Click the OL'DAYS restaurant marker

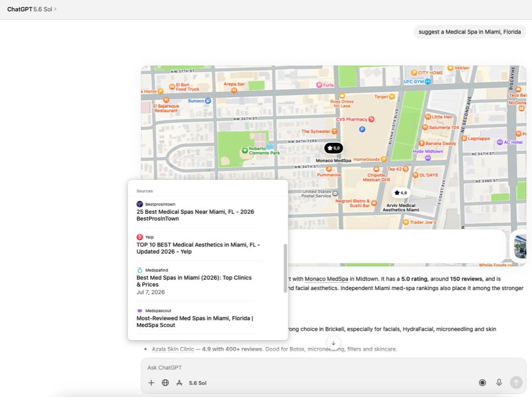(415, 175)
